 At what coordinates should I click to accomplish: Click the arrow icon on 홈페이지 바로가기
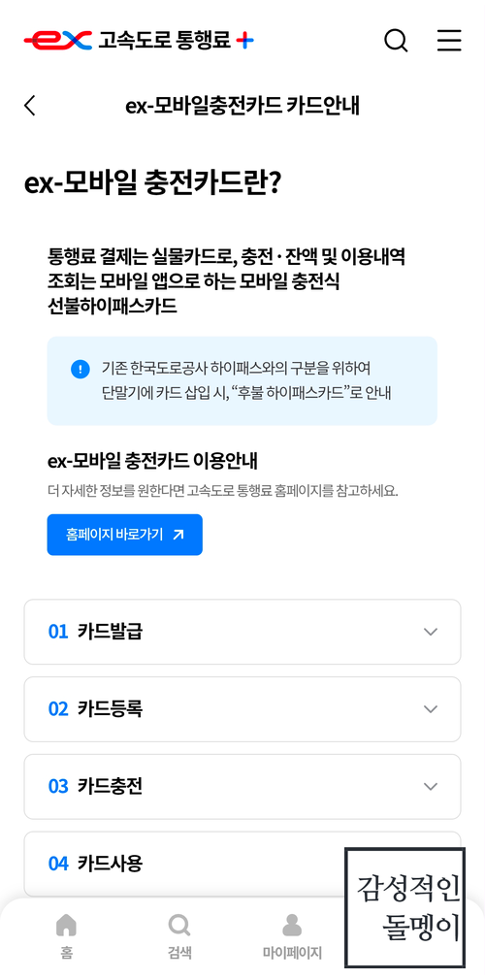[178, 535]
